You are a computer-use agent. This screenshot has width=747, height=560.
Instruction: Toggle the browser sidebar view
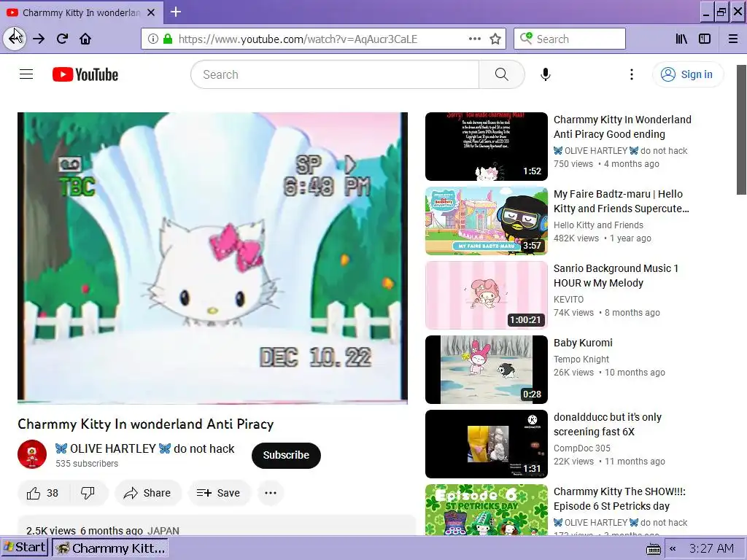pos(705,39)
